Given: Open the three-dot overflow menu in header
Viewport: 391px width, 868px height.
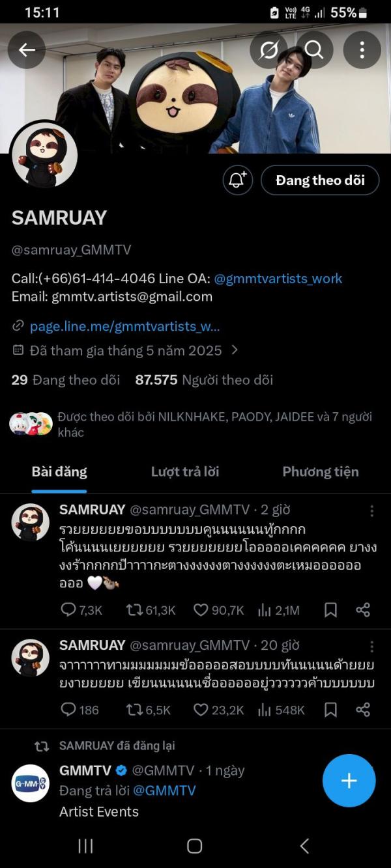Looking at the screenshot, I should coord(362,50).
